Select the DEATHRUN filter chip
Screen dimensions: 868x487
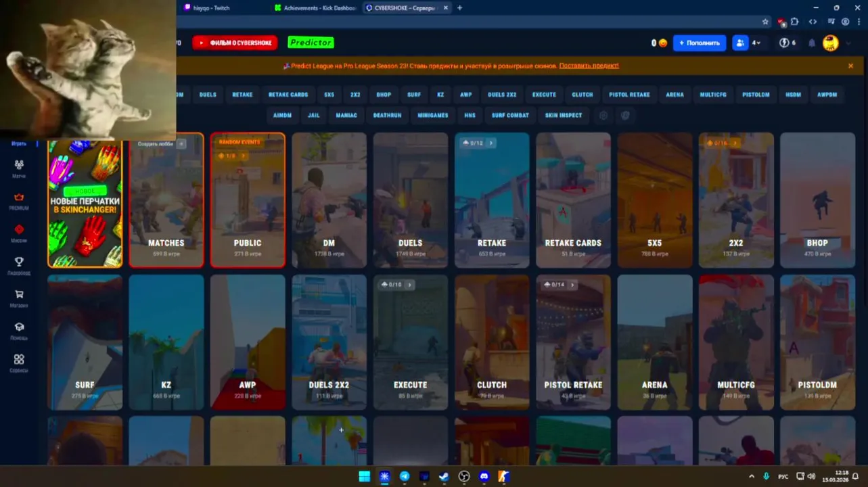tap(388, 116)
